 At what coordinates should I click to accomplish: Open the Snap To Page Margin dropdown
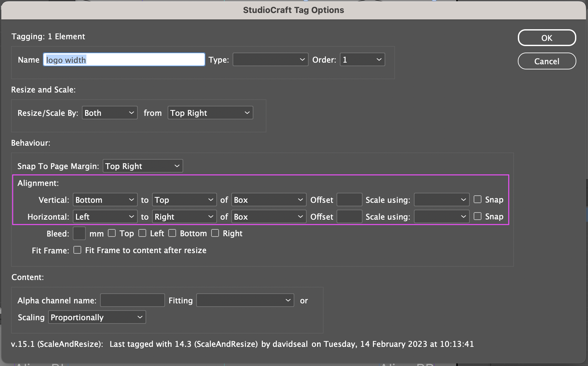tap(143, 166)
